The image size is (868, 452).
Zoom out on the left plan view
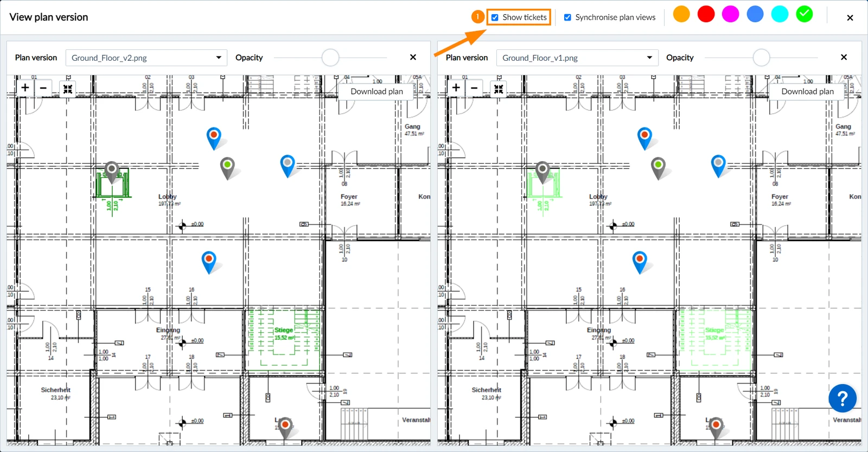[x=43, y=88]
